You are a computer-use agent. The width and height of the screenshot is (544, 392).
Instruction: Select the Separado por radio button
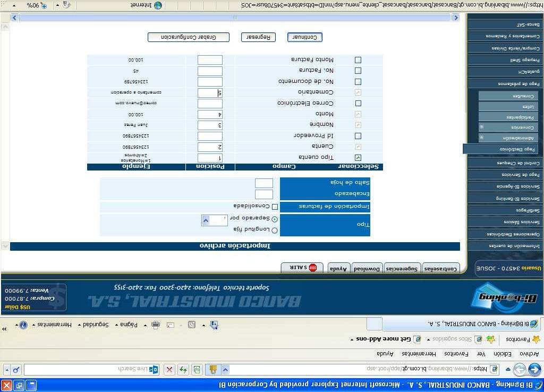[x=275, y=219]
